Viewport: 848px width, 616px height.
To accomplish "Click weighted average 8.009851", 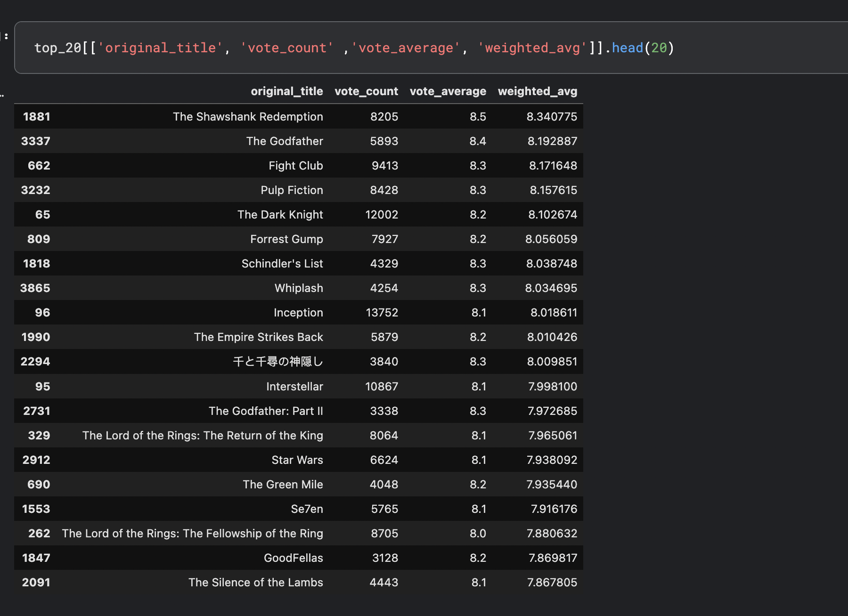I will 552,361.
